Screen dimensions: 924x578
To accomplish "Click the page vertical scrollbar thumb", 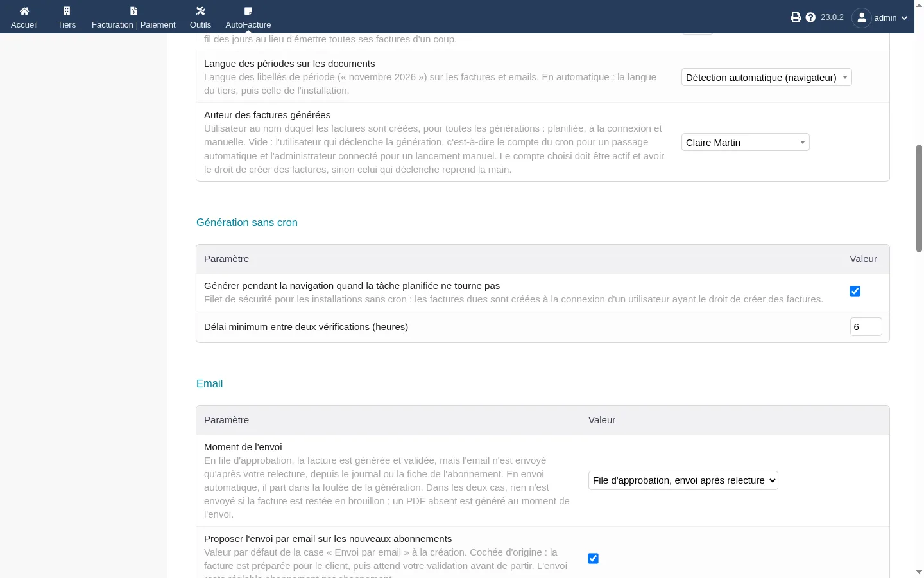I will (x=919, y=198).
